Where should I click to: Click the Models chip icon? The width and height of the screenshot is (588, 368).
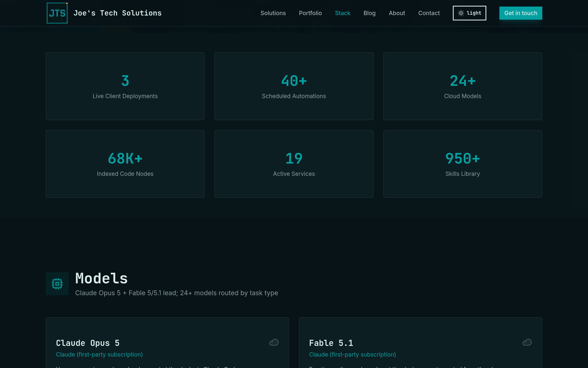point(57,284)
